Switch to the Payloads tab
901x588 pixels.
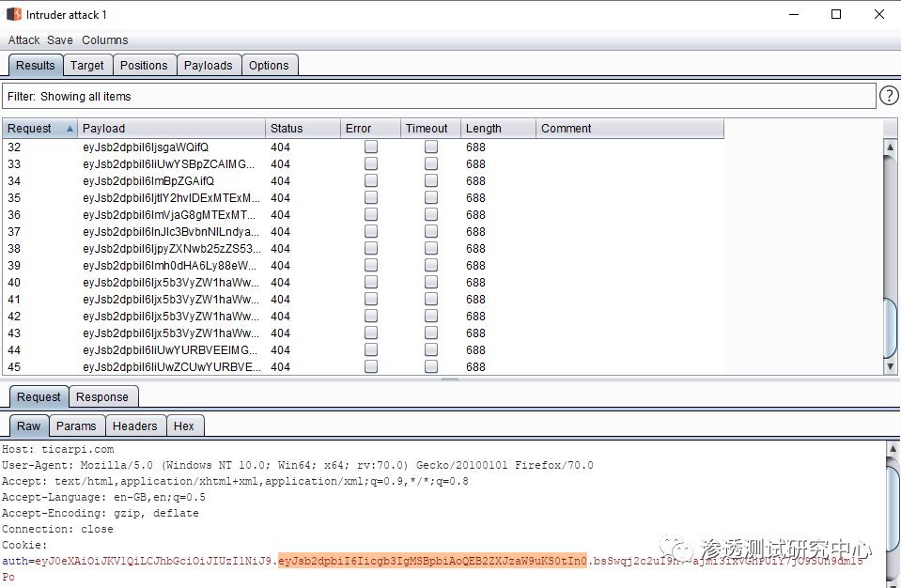(208, 65)
